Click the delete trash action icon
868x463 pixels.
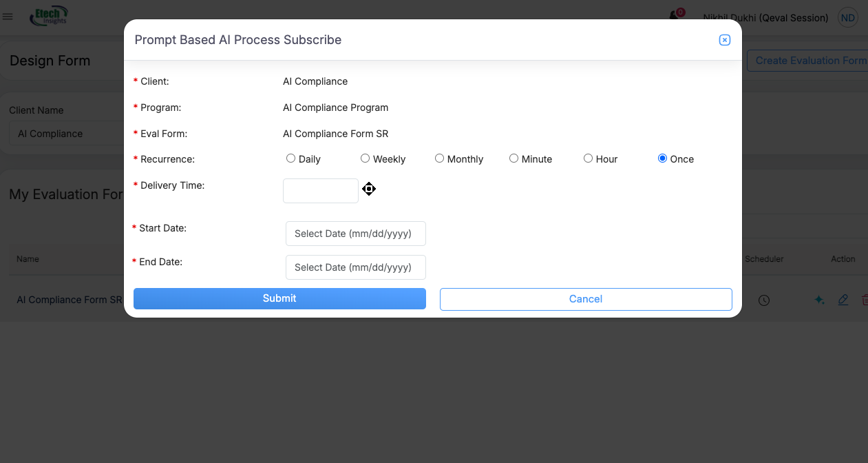[865, 300]
